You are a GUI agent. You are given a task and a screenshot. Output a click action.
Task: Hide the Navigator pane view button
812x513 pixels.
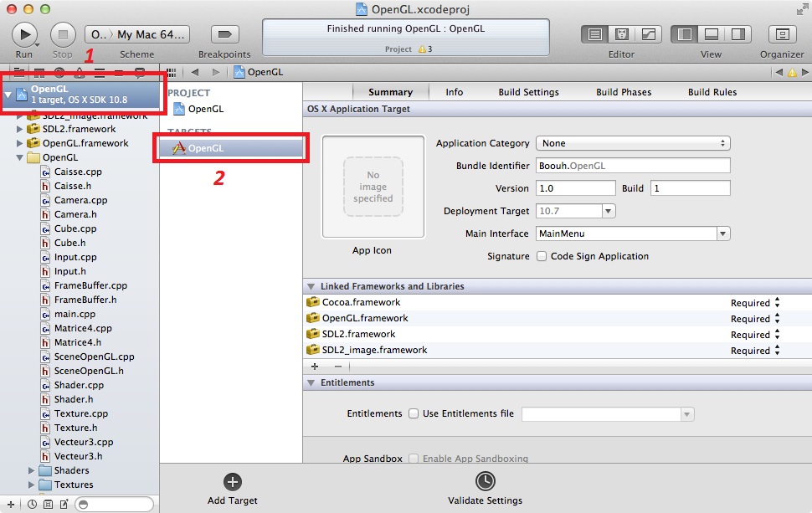tap(684, 34)
